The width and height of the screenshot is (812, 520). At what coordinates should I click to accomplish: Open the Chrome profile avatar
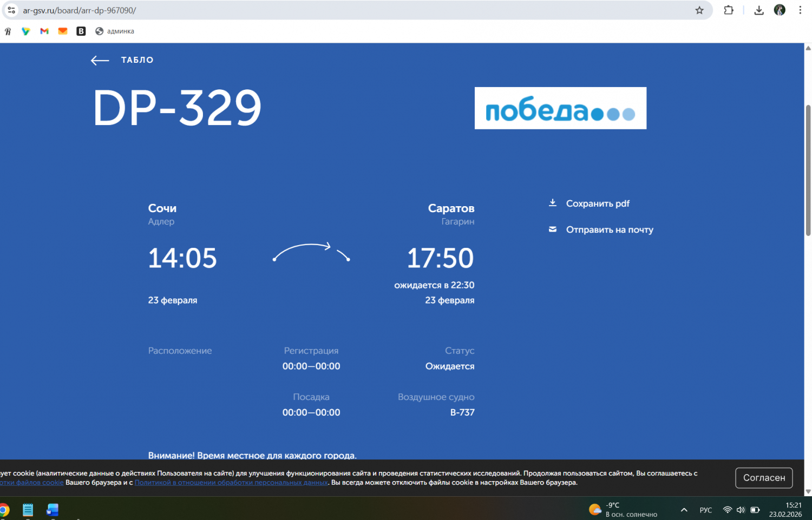780,10
